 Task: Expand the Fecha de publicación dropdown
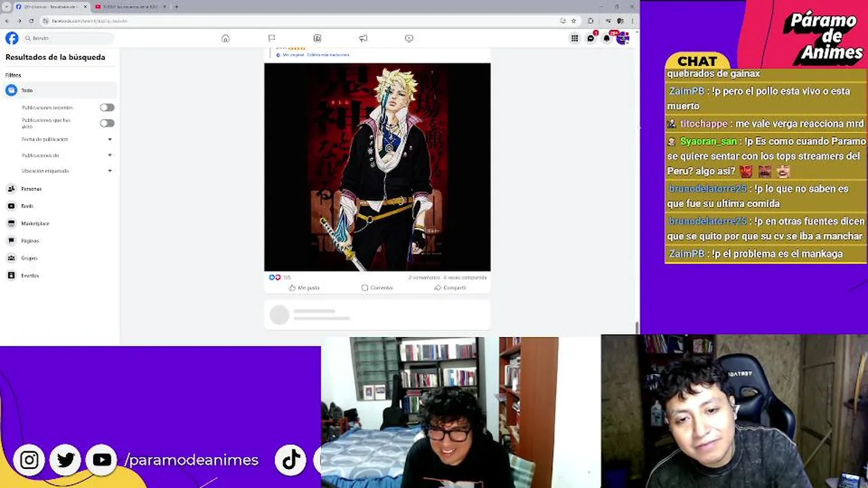(x=66, y=139)
